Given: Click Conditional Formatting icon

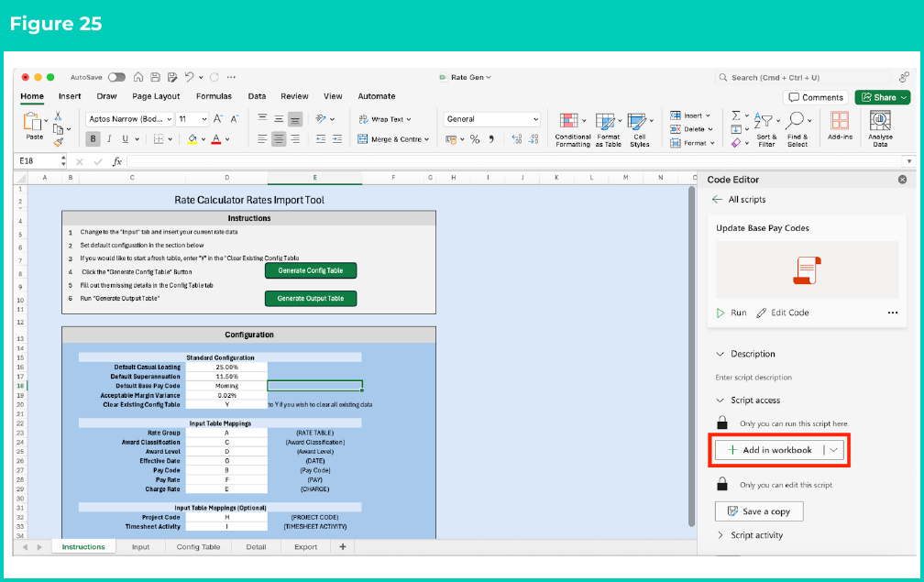Looking at the screenshot, I should [x=569, y=121].
